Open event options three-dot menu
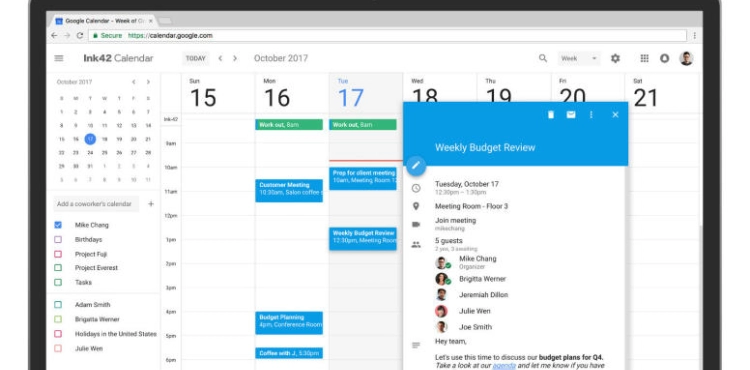Screen dimensions: 750x370 pyautogui.click(x=591, y=115)
